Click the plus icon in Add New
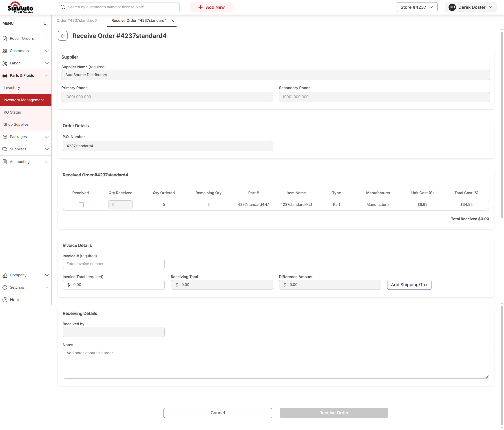 point(200,7)
